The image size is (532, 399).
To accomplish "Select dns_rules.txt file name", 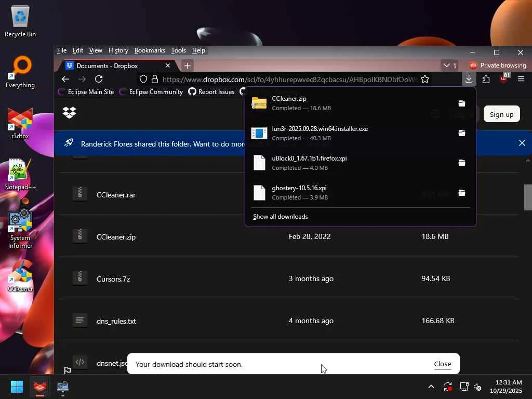I will click(116, 321).
